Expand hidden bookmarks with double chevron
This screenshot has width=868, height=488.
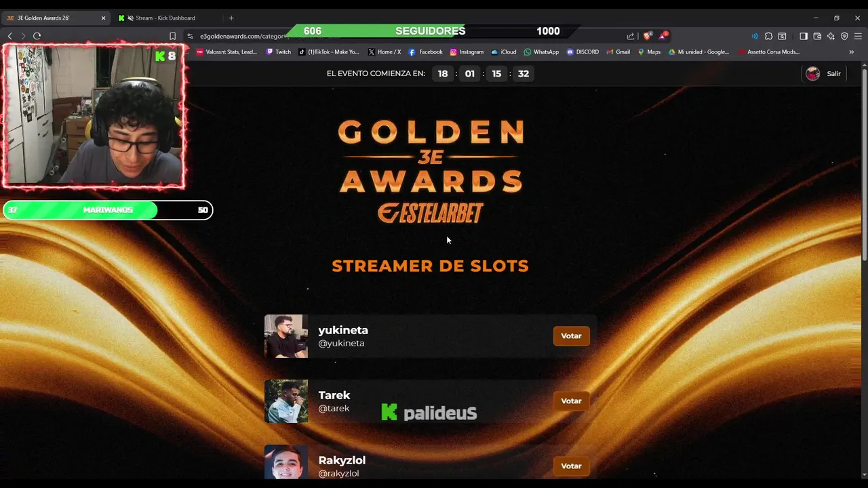click(x=851, y=52)
